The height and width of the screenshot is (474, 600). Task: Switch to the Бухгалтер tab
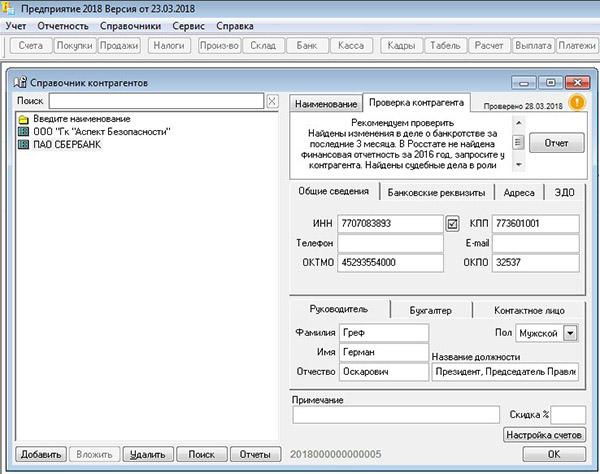(431, 310)
